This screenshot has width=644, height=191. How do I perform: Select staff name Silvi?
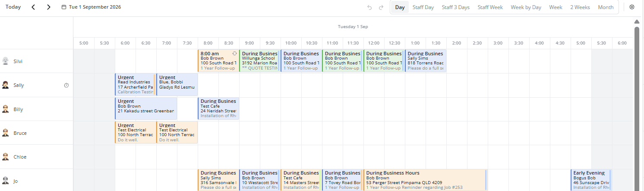(18, 61)
